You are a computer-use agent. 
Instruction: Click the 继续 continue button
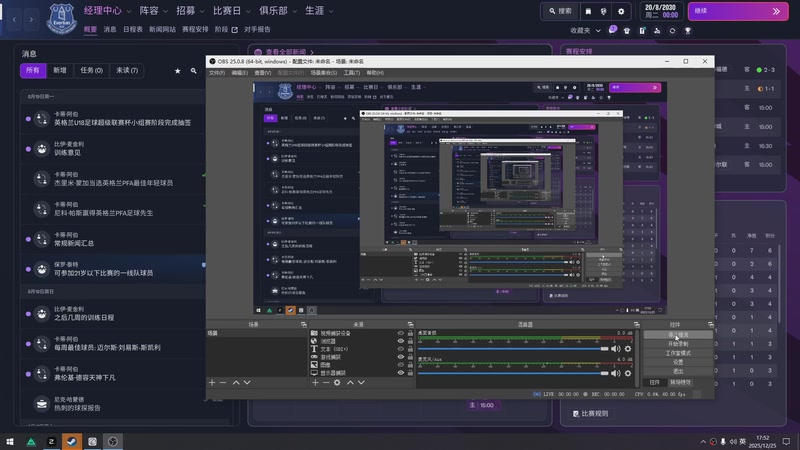pos(738,11)
